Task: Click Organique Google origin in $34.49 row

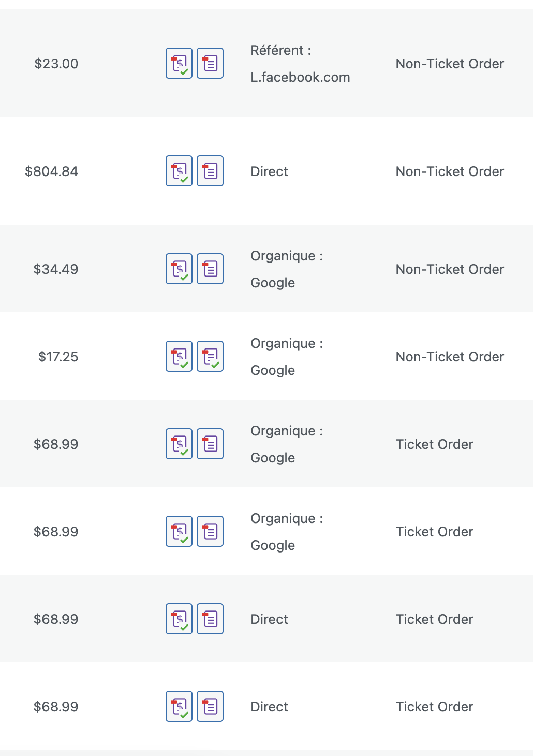Action: [x=287, y=269]
